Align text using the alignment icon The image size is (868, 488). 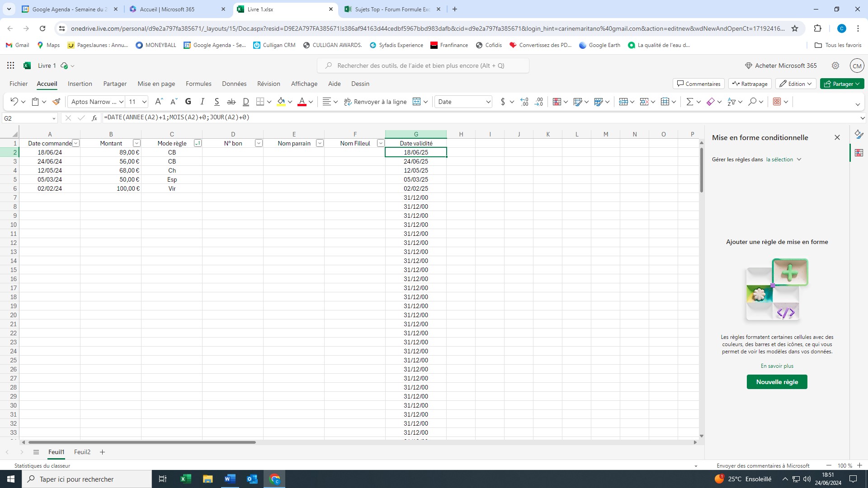tap(327, 102)
